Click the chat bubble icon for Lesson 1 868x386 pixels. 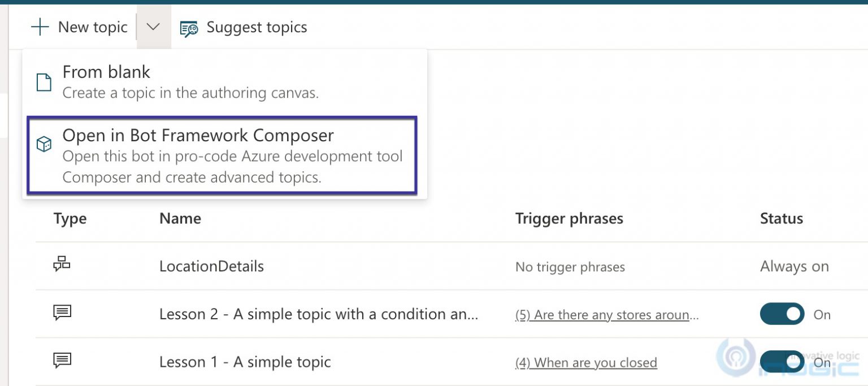(x=63, y=359)
